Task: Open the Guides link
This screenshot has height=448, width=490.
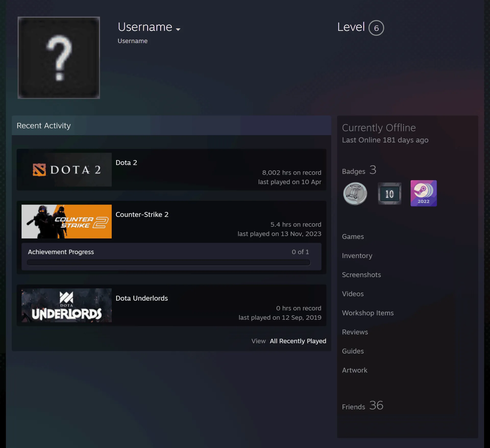Action: [x=353, y=351]
